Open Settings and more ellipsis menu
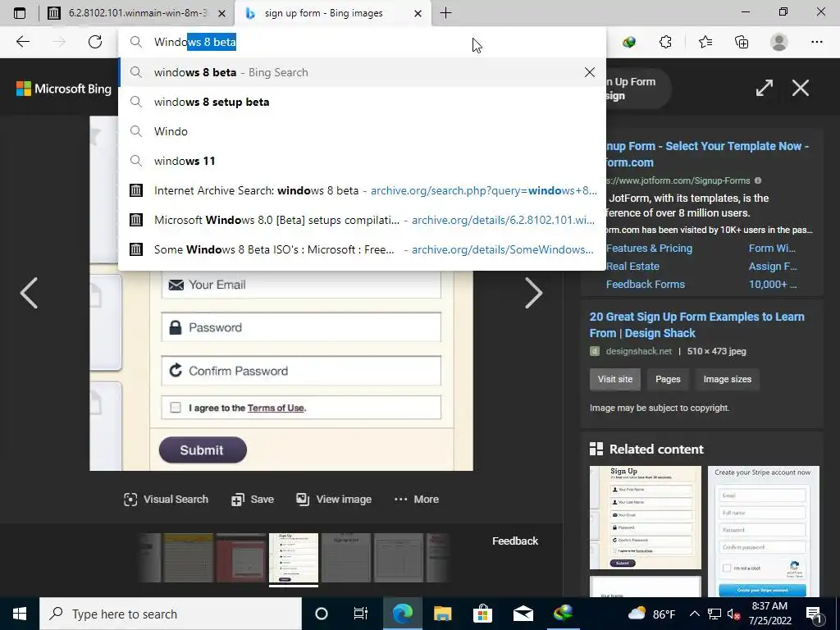The height and width of the screenshot is (630, 840). (x=816, y=42)
